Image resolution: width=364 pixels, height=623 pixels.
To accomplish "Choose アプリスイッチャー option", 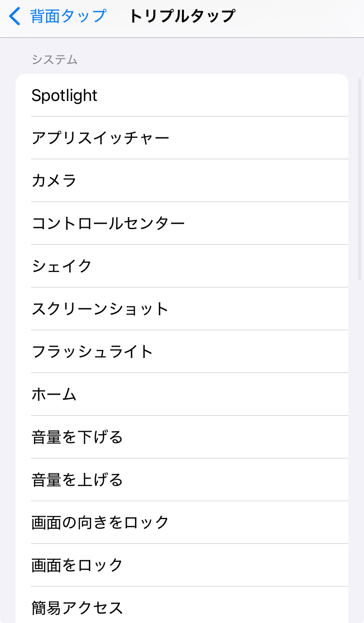I will tap(182, 138).
